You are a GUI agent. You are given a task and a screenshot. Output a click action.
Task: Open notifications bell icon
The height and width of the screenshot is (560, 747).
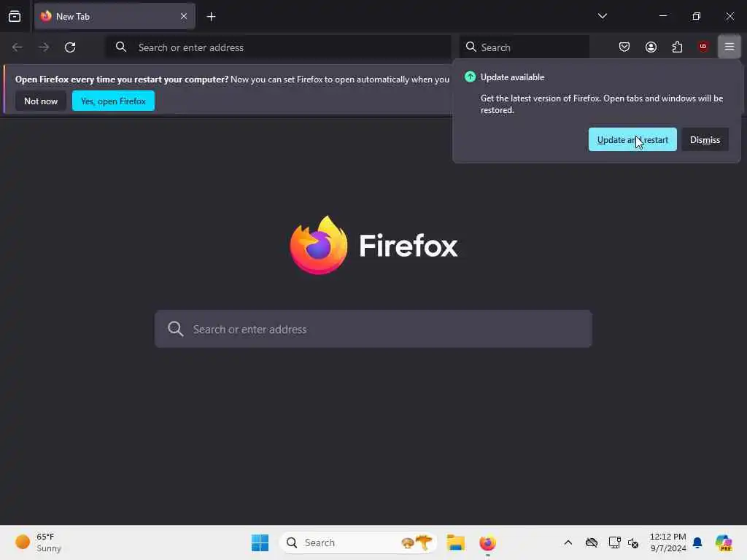coord(697,542)
